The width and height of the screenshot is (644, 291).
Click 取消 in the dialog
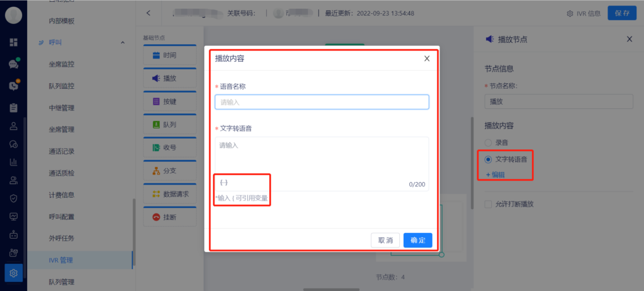(x=386, y=241)
